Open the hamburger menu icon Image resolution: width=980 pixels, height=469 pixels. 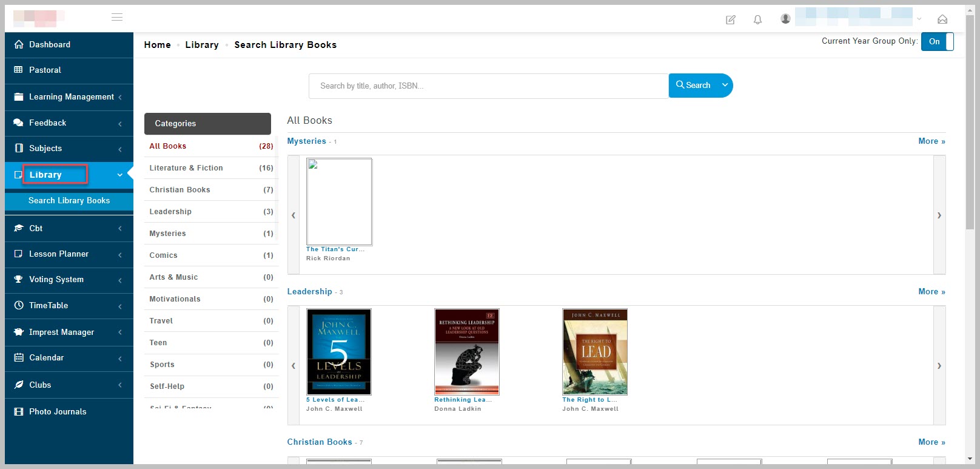click(x=117, y=18)
